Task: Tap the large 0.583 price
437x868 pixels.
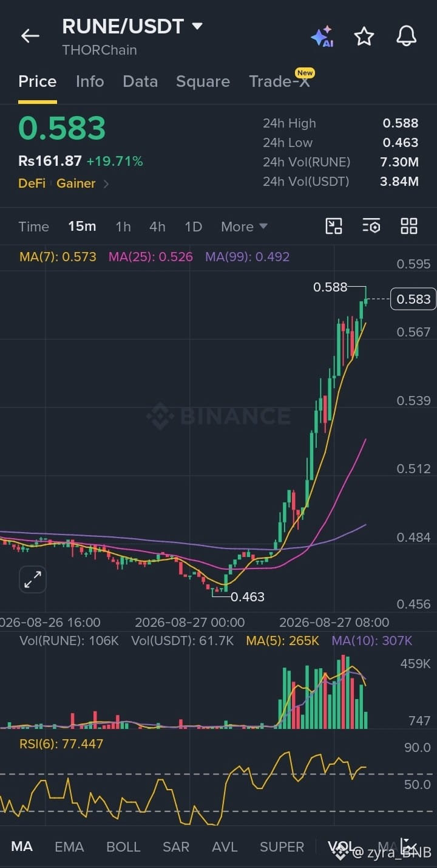Action: pyautogui.click(x=62, y=129)
